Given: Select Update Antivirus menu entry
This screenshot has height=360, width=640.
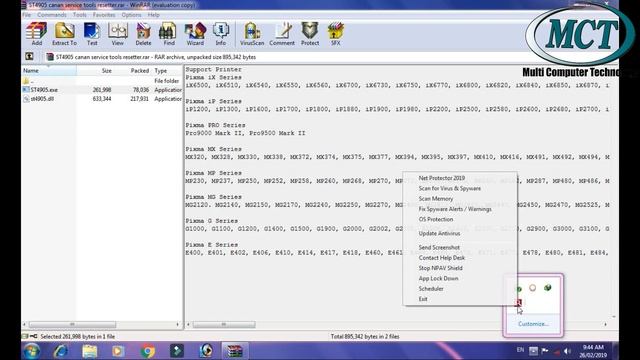Looking at the screenshot, I should tap(439, 233).
